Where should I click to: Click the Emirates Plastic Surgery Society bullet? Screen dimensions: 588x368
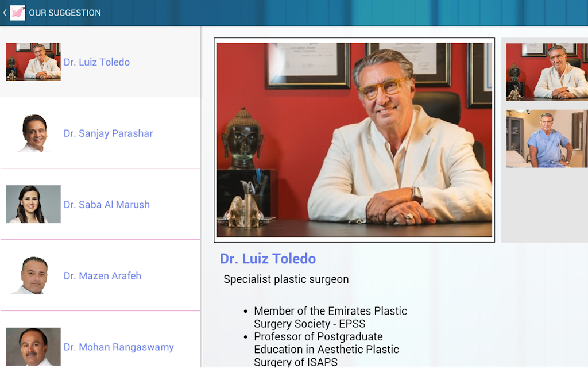(x=330, y=317)
